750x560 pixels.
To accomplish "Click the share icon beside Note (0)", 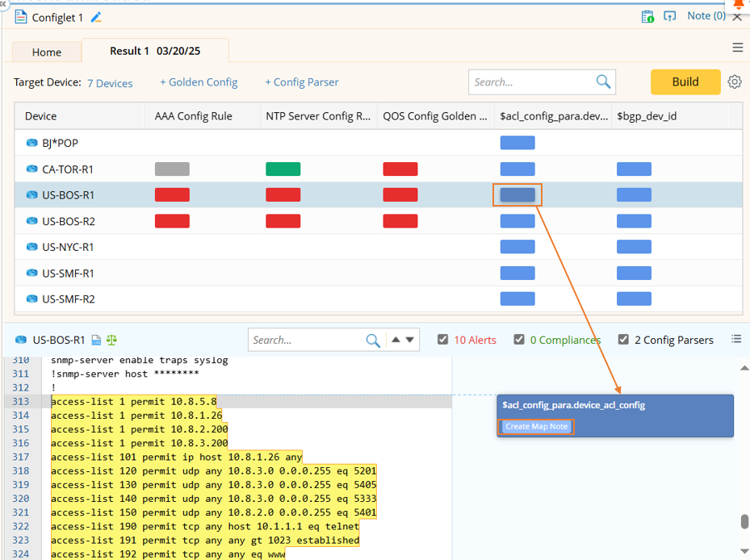I will 669,16.
